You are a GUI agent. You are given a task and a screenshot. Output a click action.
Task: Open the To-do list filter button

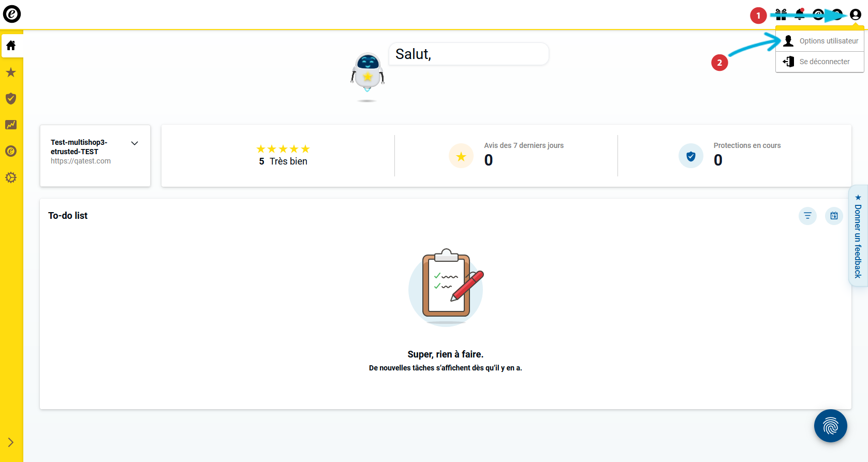(807, 216)
